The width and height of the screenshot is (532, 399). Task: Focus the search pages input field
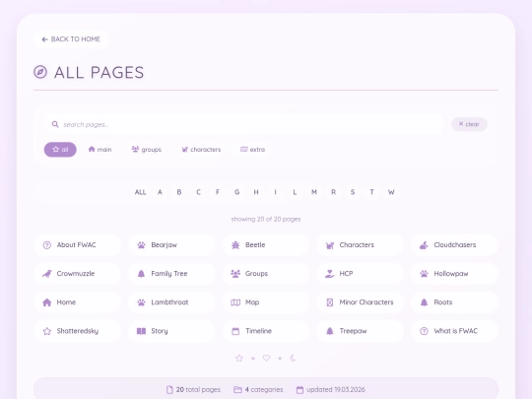click(244, 124)
